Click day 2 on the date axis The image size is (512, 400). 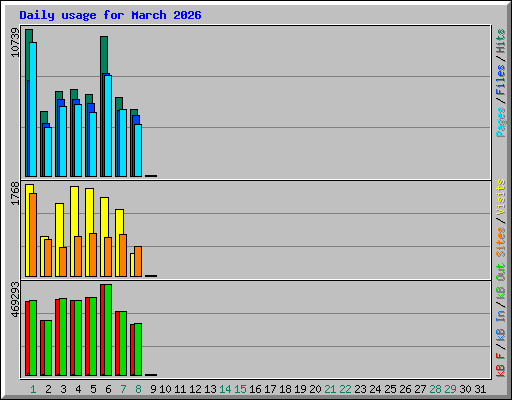pyautogui.click(x=48, y=389)
